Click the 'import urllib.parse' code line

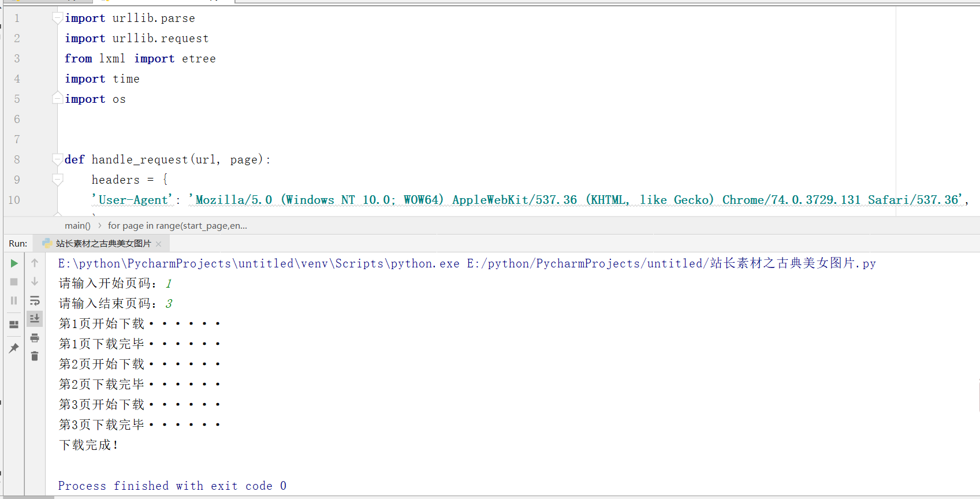130,18
